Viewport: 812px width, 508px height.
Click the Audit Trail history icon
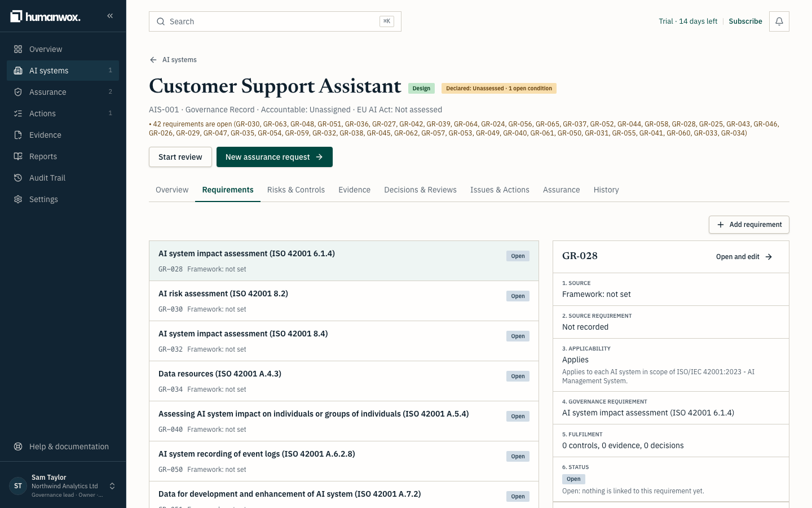(18, 178)
